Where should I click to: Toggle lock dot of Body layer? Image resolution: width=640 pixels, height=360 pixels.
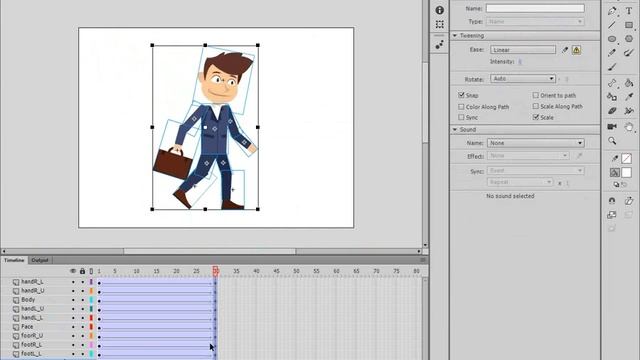[82, 300]
